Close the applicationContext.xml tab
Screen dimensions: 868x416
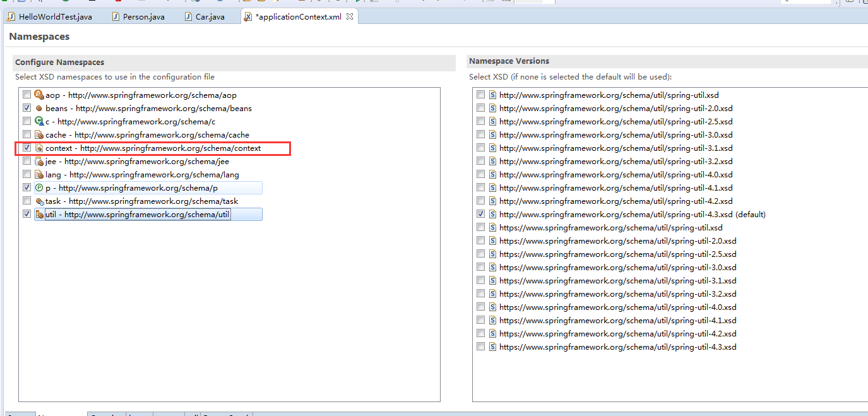coord(350,16)
